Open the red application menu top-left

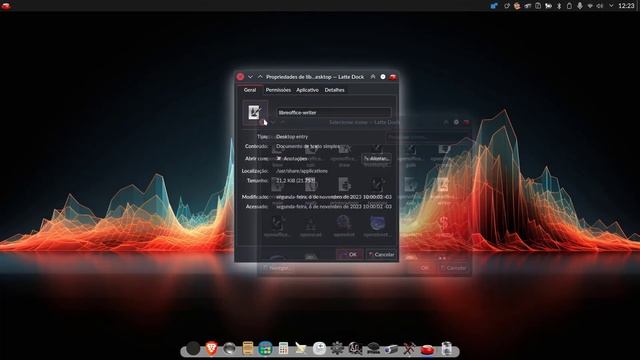6,6
